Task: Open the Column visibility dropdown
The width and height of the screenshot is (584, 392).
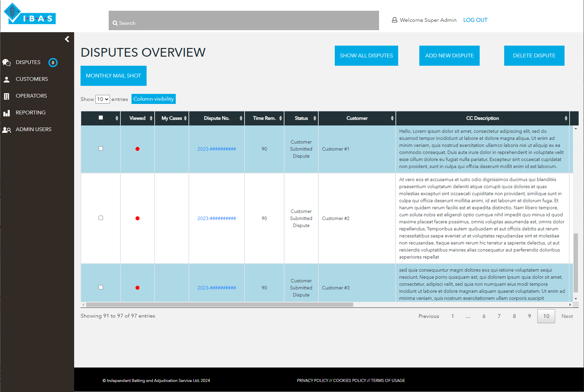Action: coord(153,99)
